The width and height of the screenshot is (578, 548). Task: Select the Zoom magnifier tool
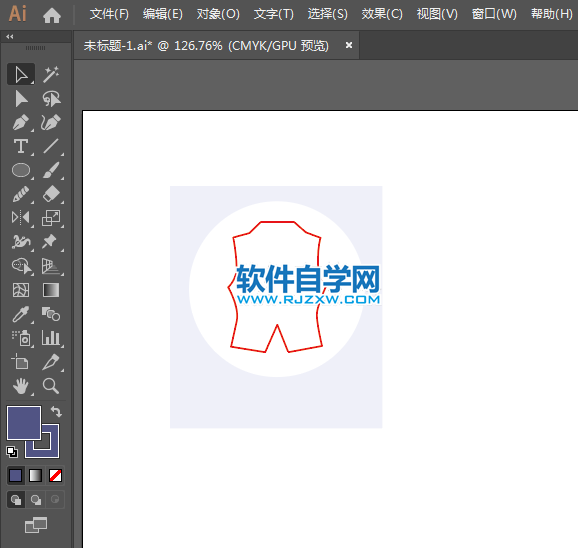pyautogui.click(x=51, y=386)
